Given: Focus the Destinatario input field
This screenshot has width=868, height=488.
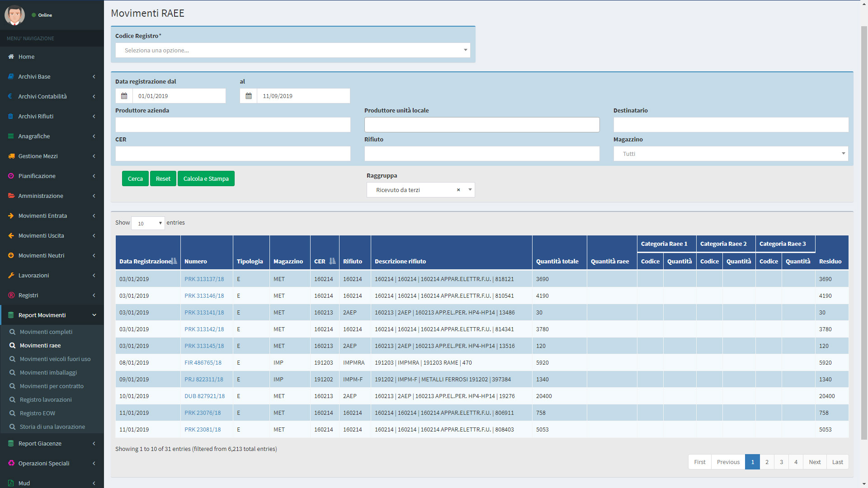Looking at the screenshot, I should (x=731, y=125).
